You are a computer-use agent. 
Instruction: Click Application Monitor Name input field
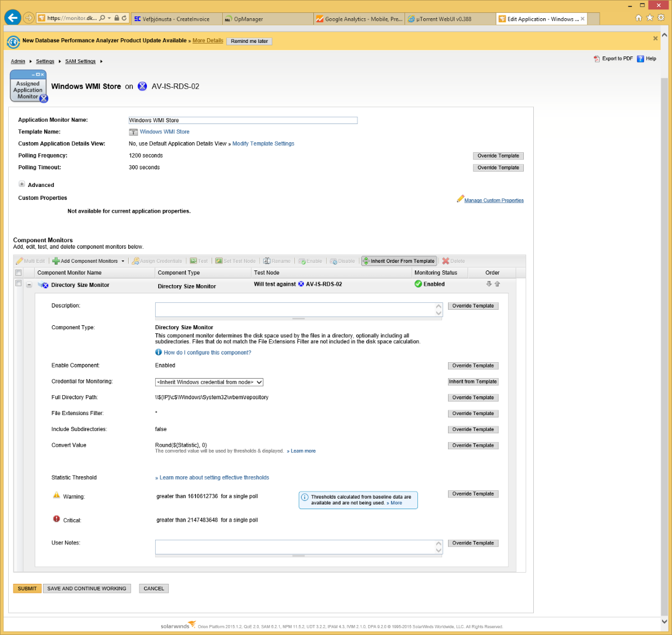(243, 121)
